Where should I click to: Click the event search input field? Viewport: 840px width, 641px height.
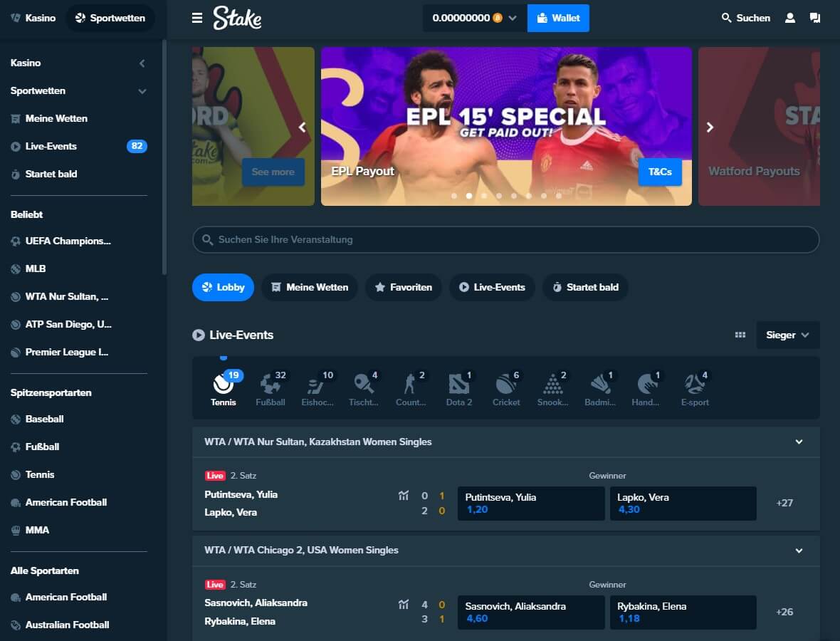505,239
